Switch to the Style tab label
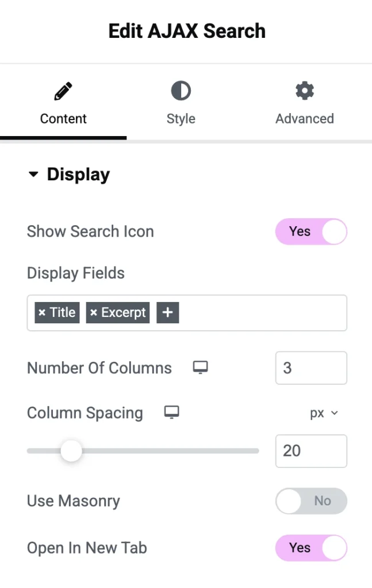The image size is (372, 588). pyautogui.click(x=181, y=119)
